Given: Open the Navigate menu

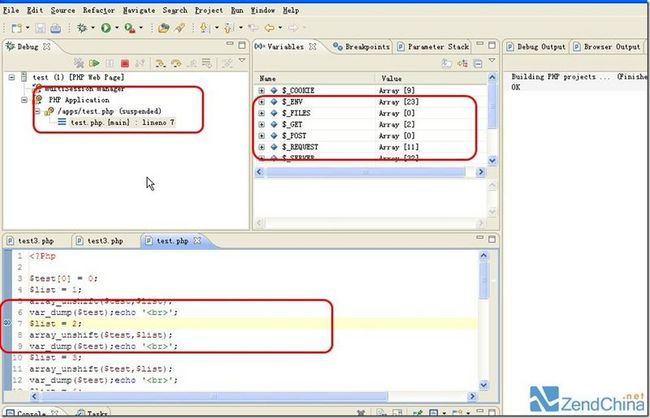Looking at the screenshot, I should (139, 10).
